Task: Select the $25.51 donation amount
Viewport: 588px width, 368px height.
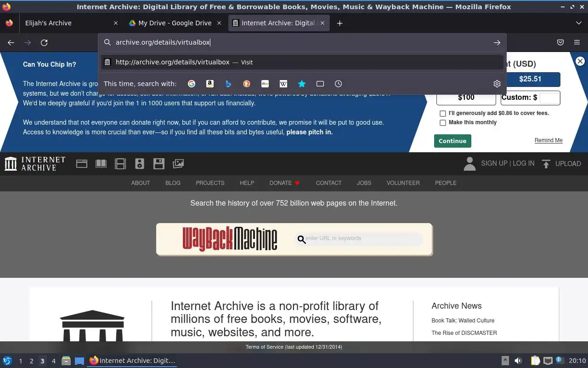Action: click(x=530, y=79)
